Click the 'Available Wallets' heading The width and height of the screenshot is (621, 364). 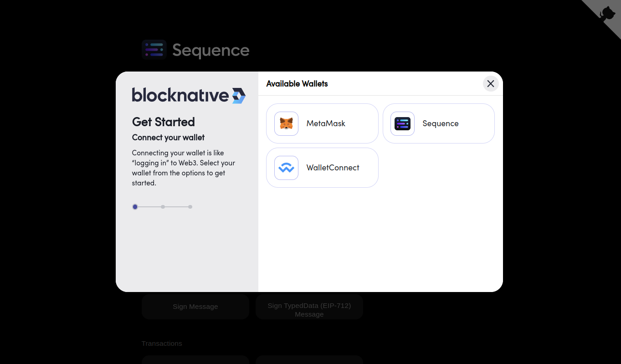pos(297,84)
